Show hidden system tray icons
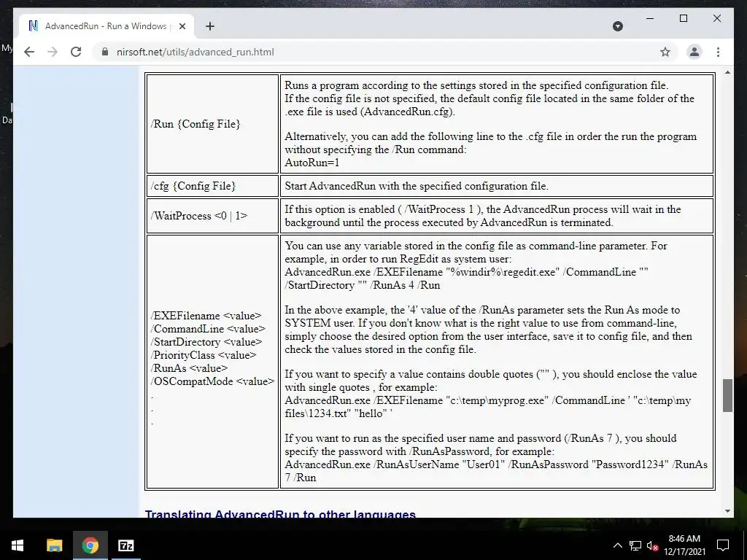Image resolution: width=747 pixels, height=560 pixels. pos(617,545)
